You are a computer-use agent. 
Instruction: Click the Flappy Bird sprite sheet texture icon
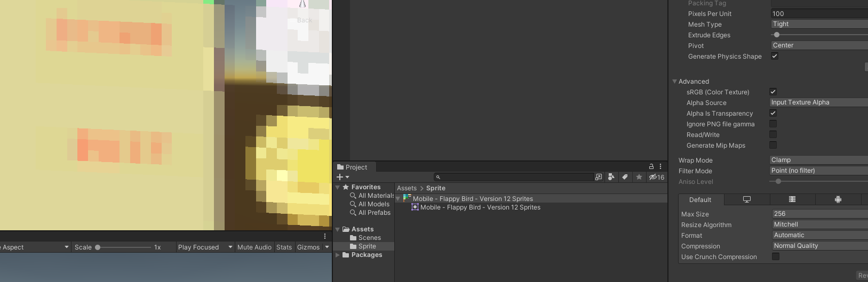(x=407, y=198)
